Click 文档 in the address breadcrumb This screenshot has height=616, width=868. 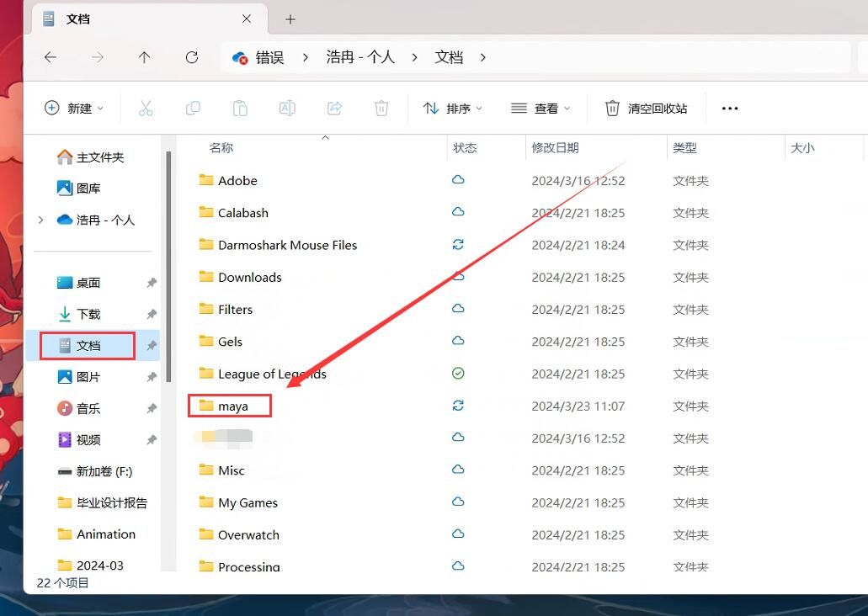449,57
